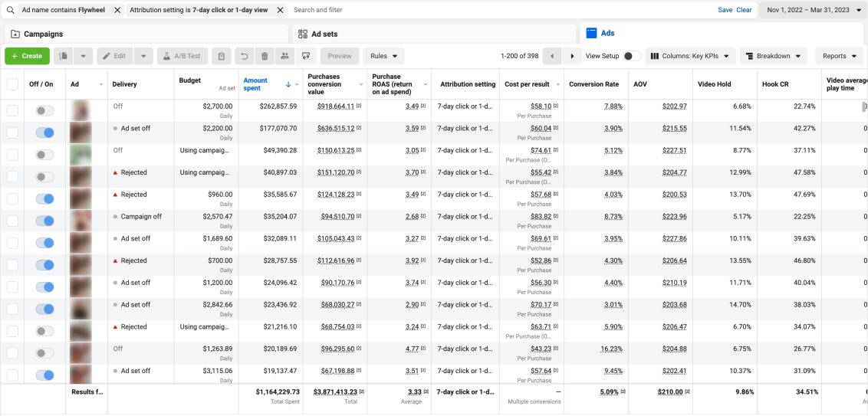Click the green Create button

tap(27, 56)
